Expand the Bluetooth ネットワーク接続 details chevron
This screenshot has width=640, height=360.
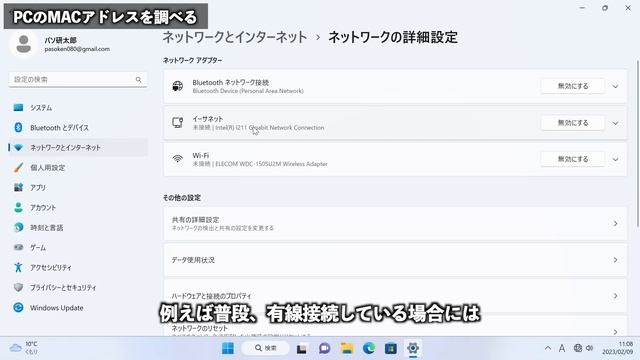[615, 87]
